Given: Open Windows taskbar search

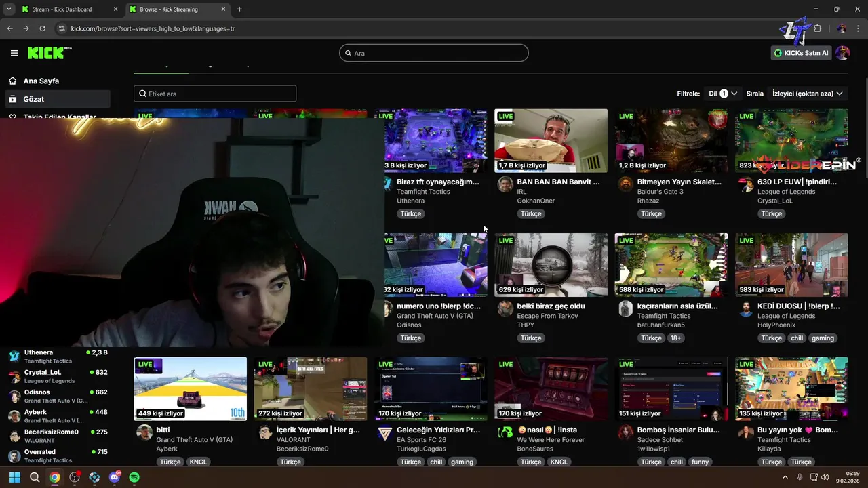Looking at the screenshot, I should 35,477.
